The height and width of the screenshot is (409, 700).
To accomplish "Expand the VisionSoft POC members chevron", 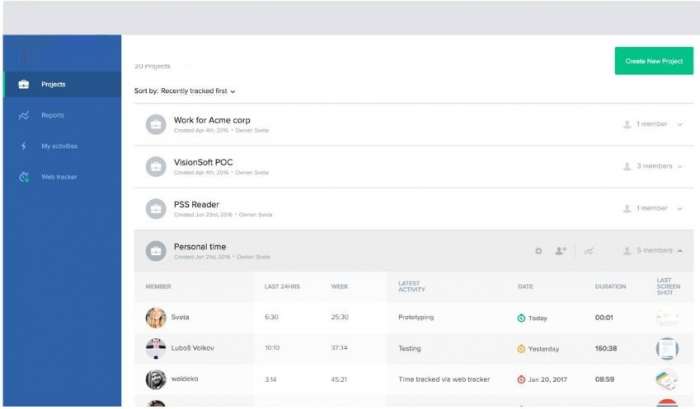I will click(680, 166).
